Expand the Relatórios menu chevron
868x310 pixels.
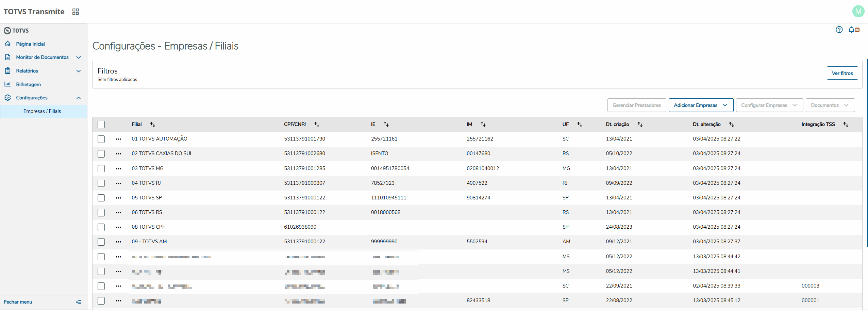click(79, 71)
